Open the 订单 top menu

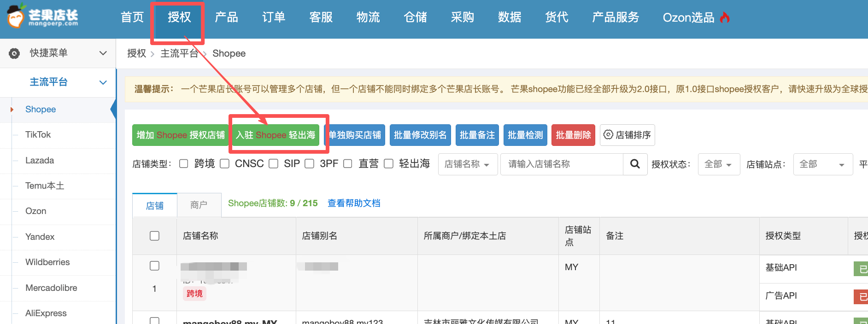tap(273, 17)
